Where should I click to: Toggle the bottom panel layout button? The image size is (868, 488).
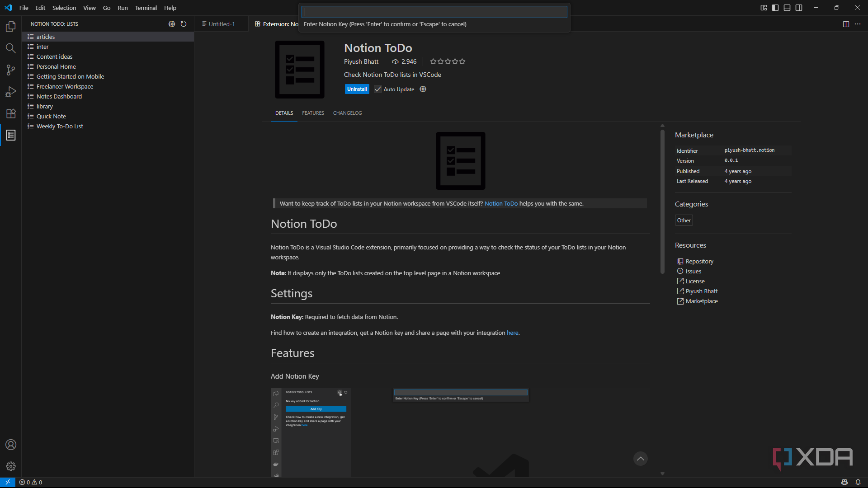(x=787, y=8)
